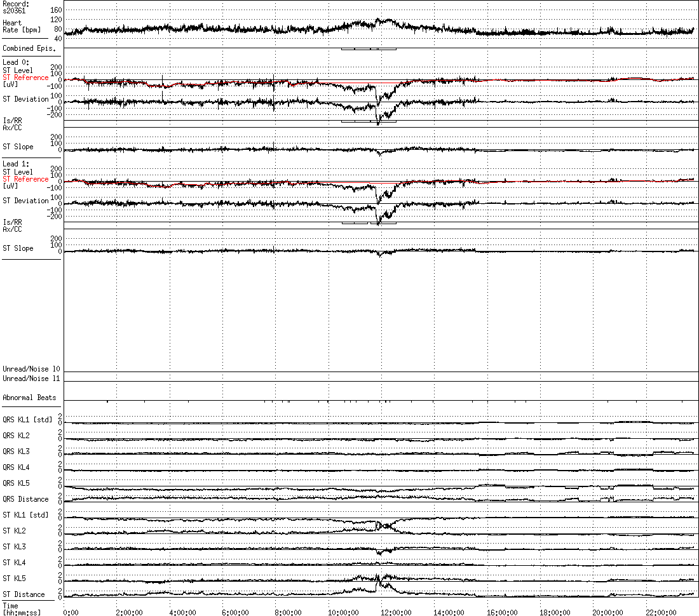The image size is (699, 616).
Task: Select the 2:00:00 time axis tick label
Action: pos(128,612)
